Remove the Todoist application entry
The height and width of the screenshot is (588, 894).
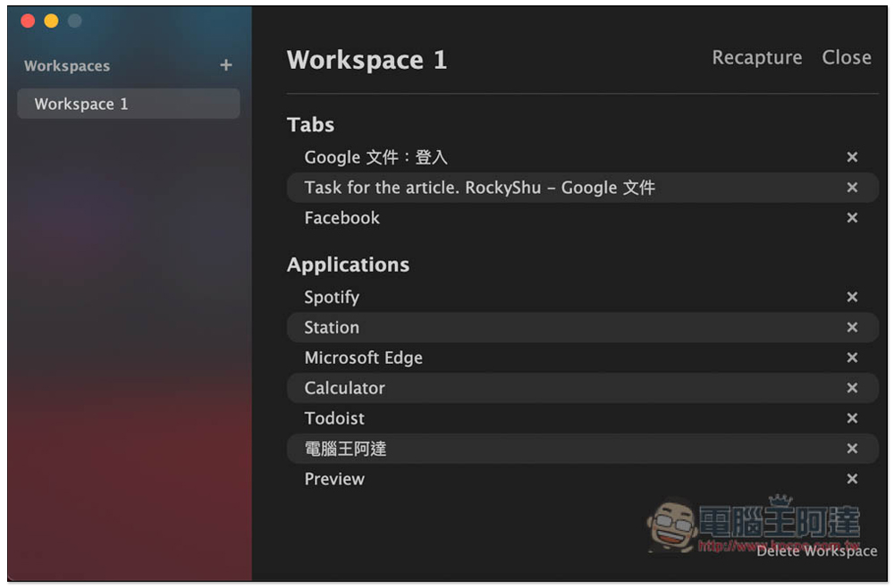(x=852, y=419)
